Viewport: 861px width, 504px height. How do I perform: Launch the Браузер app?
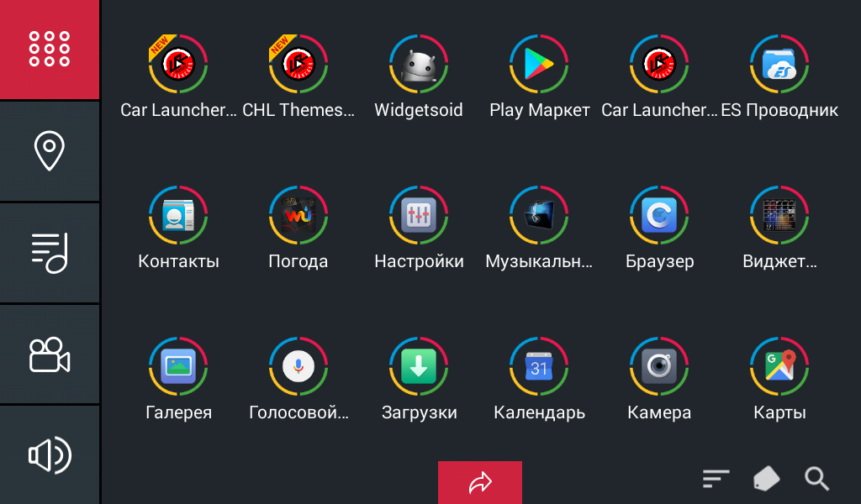coord(659,214)
